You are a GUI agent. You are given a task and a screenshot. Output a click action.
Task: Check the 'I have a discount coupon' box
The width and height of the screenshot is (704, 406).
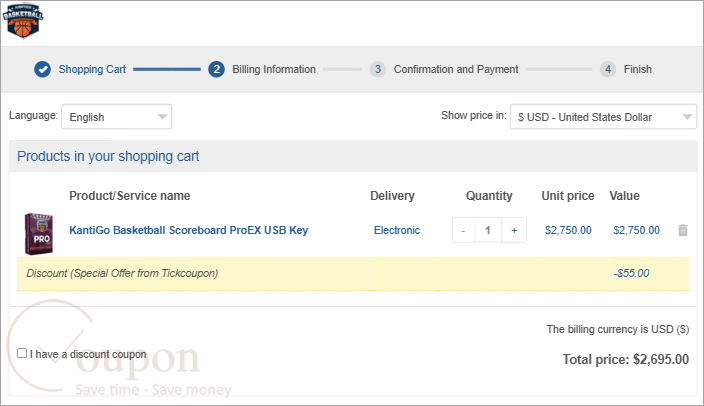tap(22, 353)
